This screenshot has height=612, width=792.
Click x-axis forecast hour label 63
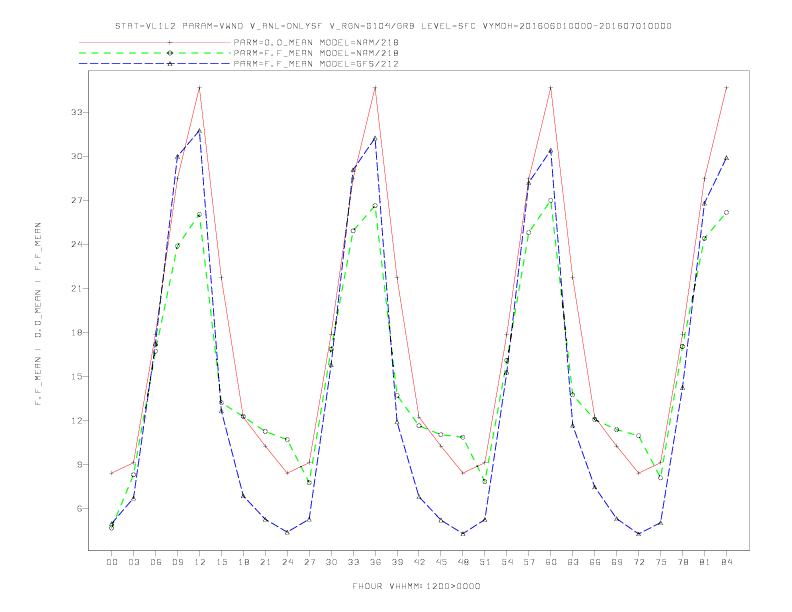(573, 562)
